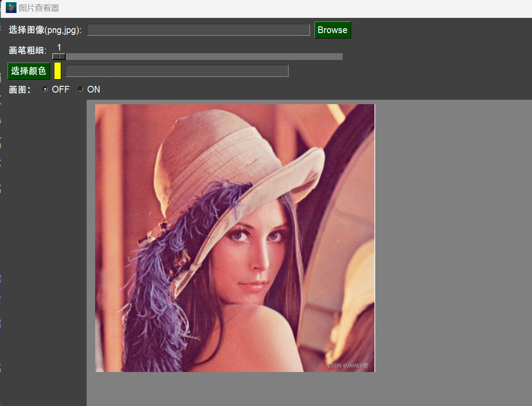Click the color value text field

[177, 71]
